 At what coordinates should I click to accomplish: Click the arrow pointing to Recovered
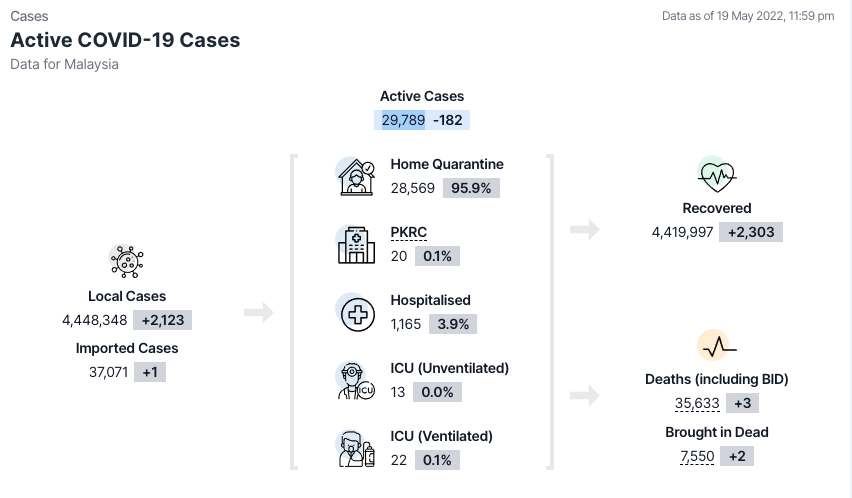[585, 230]
